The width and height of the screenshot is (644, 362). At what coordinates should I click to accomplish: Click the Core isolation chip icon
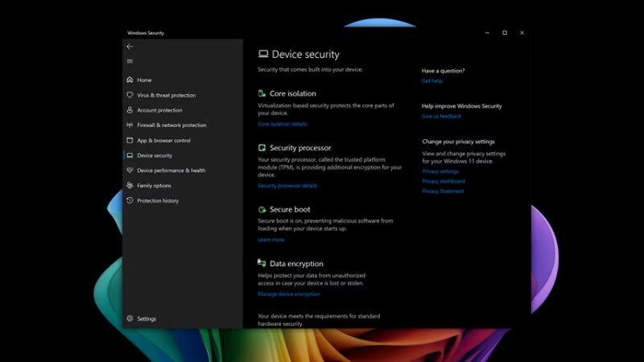(x=262, y=93)
